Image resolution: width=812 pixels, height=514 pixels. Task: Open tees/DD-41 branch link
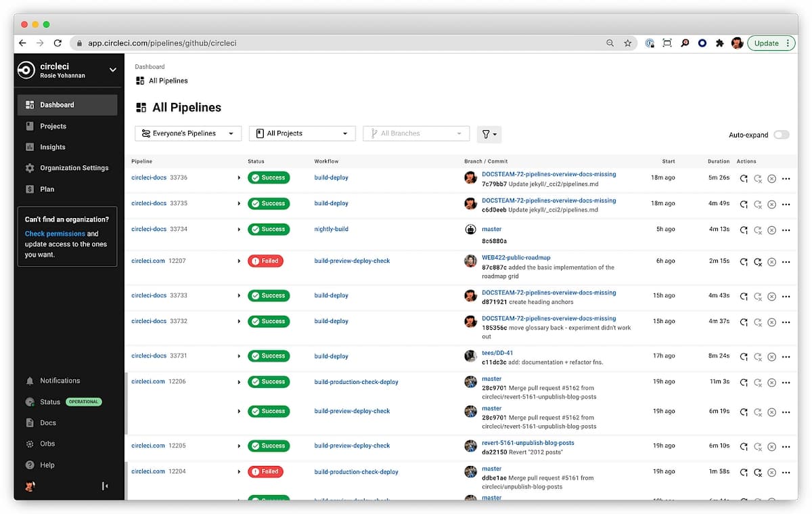point(497,353)
